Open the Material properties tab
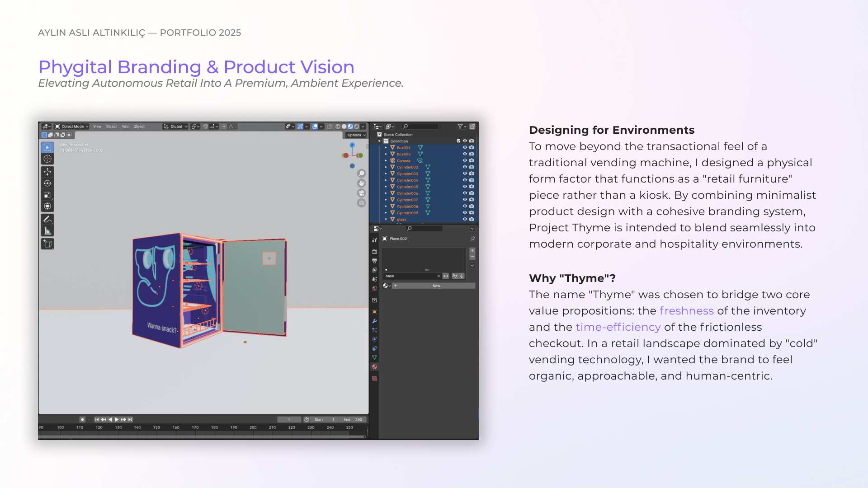This screenshot has width=868, height=488. click(374, 367)
